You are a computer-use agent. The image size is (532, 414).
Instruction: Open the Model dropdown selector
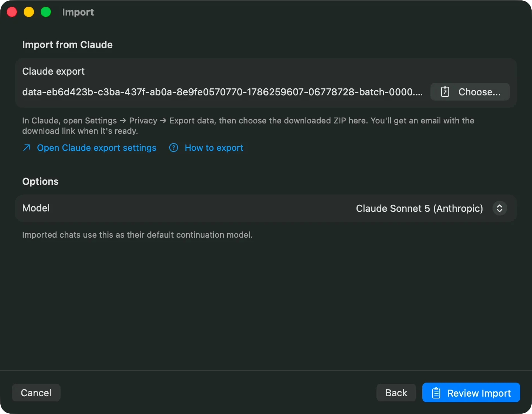pyautogui.click(x=431, y=208)
